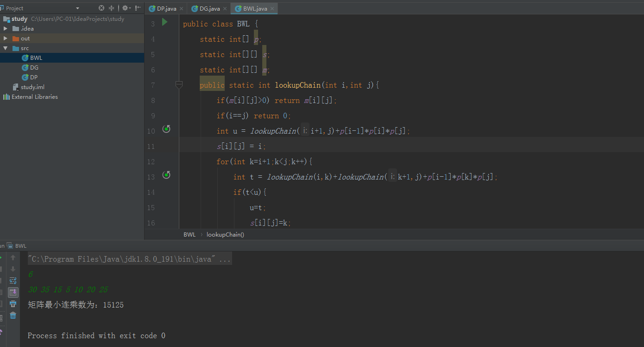This screenshot has width=644, height=347.
Task: Run BWL class from gutter arrow
Action: click(164, 22)
